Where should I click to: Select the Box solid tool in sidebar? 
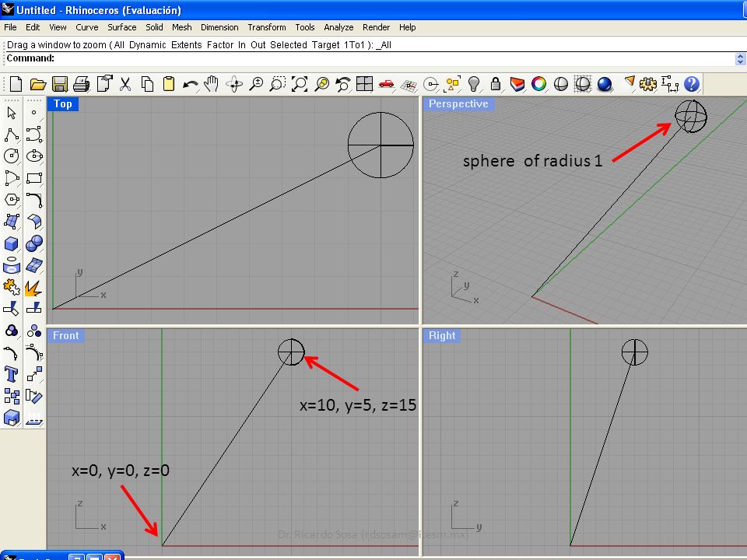[12, 243]
